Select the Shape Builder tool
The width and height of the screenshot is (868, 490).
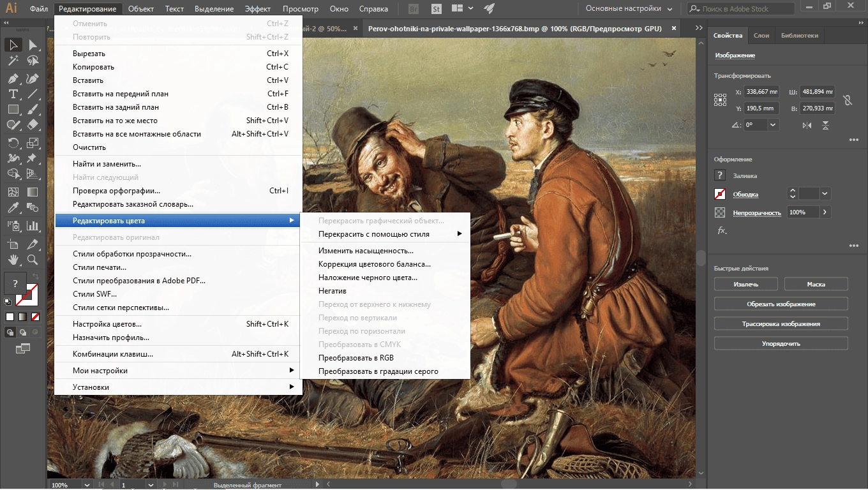[13, 174]
